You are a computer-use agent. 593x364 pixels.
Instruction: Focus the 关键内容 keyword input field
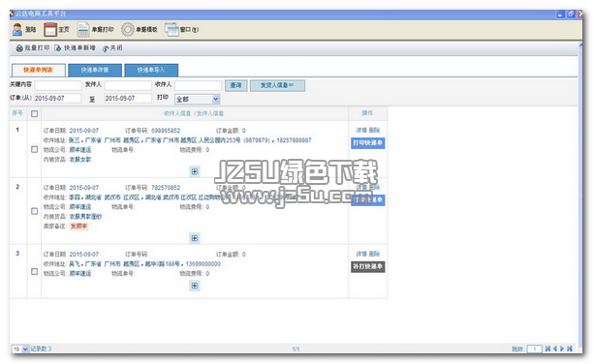(x=58, y=85)
